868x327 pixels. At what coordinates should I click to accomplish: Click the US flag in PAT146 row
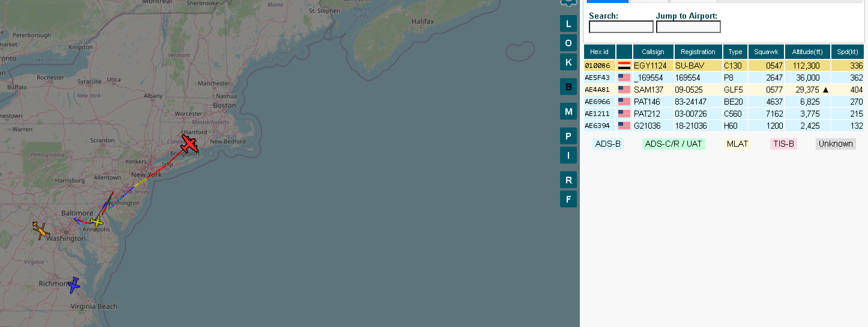pyautogui.click(x=624, y=102)
